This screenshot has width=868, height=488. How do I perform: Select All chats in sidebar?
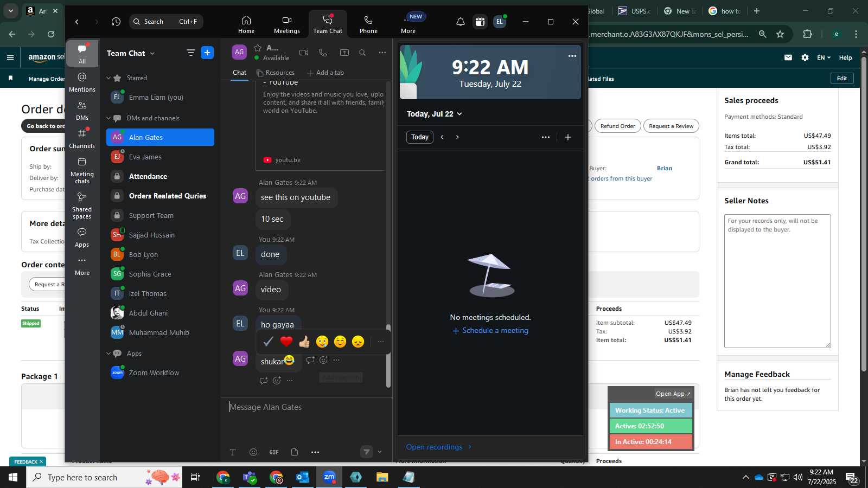tap(82, 54)
